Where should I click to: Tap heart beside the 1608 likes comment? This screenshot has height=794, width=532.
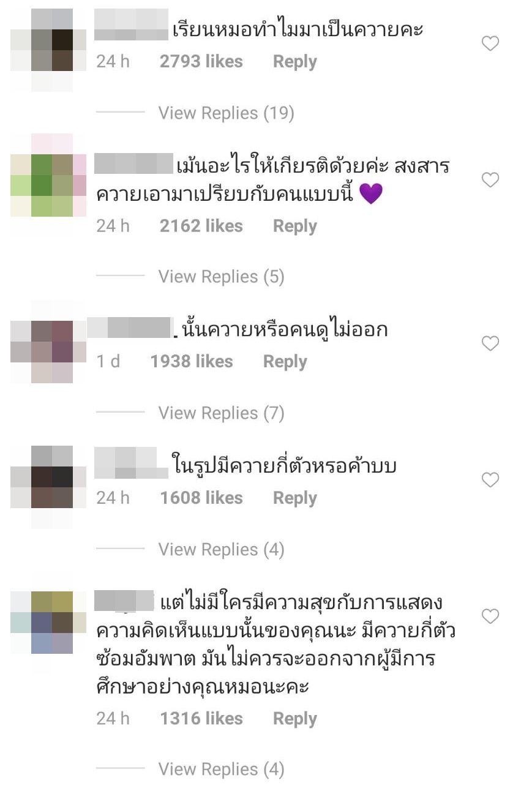[490, 480]
